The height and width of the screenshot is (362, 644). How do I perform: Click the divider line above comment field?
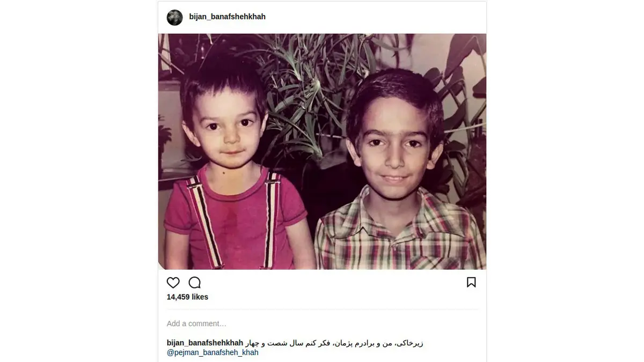click(x=322, y=309)
